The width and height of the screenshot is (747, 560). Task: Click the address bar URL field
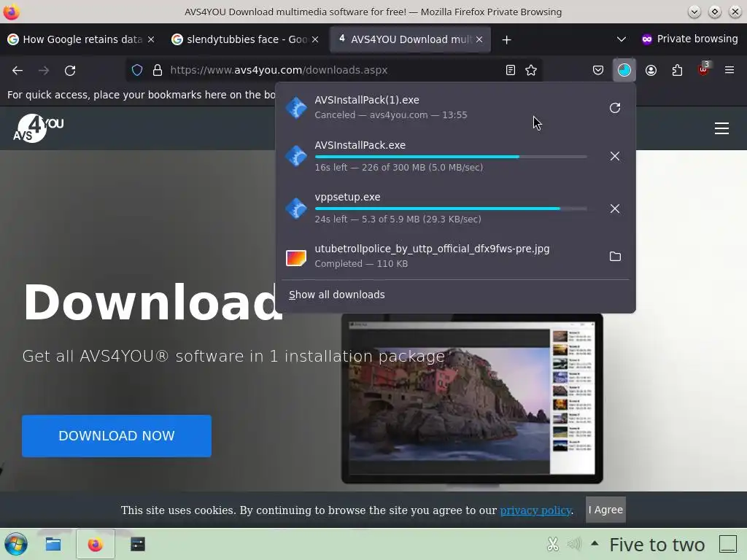333,71
